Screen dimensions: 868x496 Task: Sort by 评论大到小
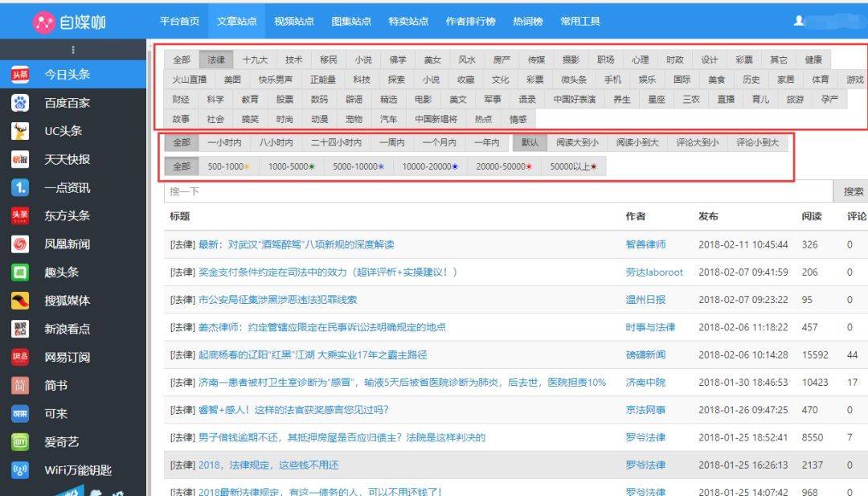pyautogui.click(x=698, y=143)
